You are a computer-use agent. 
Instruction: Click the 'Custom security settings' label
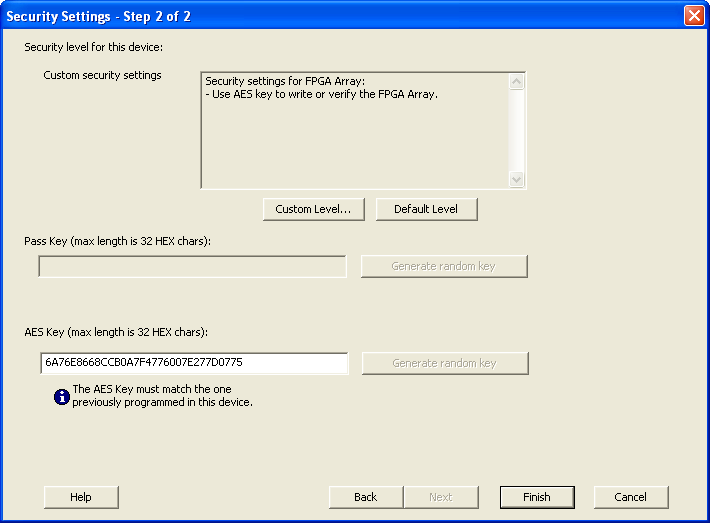click(102, 75)
